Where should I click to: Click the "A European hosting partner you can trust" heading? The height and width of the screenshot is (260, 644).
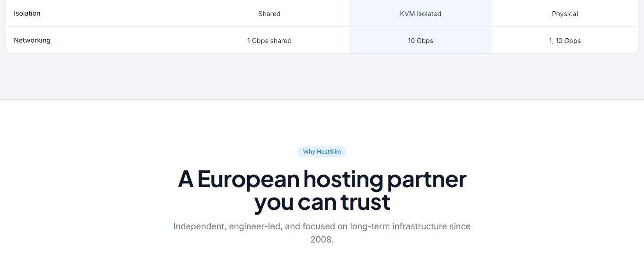[x=322, y=191]
